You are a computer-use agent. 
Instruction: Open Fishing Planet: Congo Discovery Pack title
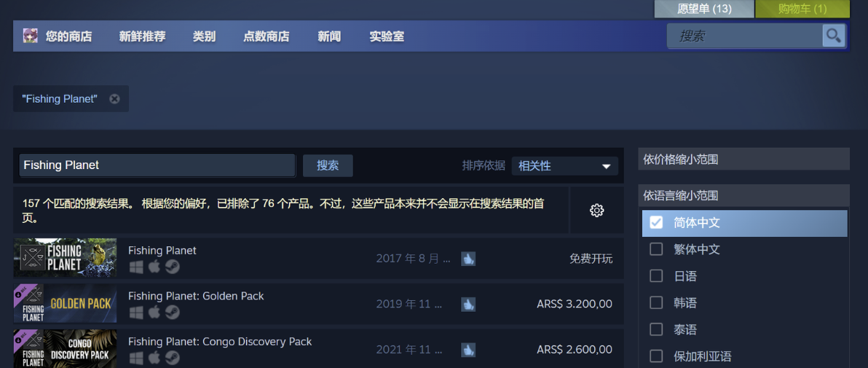[x=220, y=341]
